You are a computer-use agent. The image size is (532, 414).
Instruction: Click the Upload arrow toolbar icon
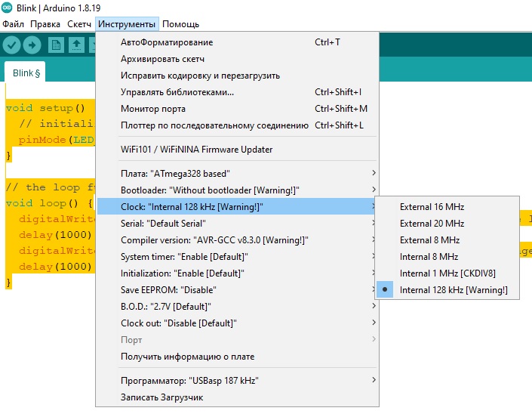[32, 45]
